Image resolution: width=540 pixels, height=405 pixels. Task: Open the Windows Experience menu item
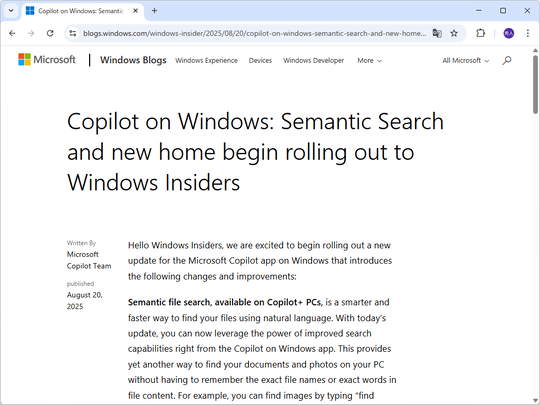[x=206, y=61]
